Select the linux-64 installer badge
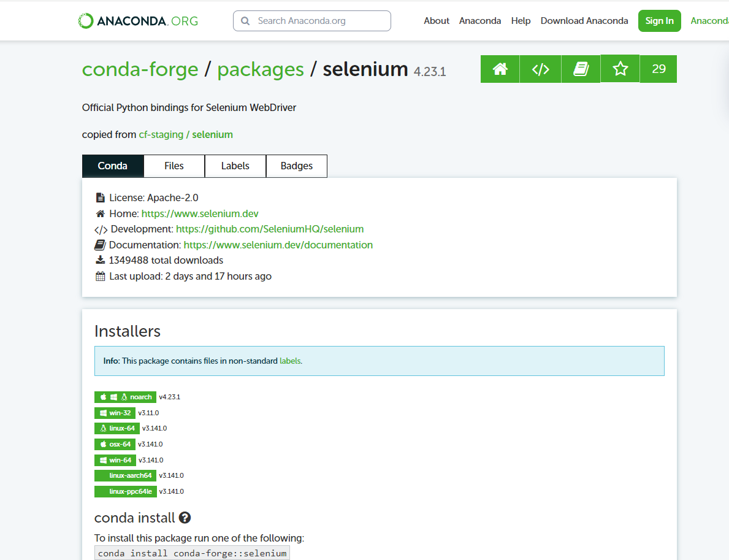 click(x=116, y=428)
